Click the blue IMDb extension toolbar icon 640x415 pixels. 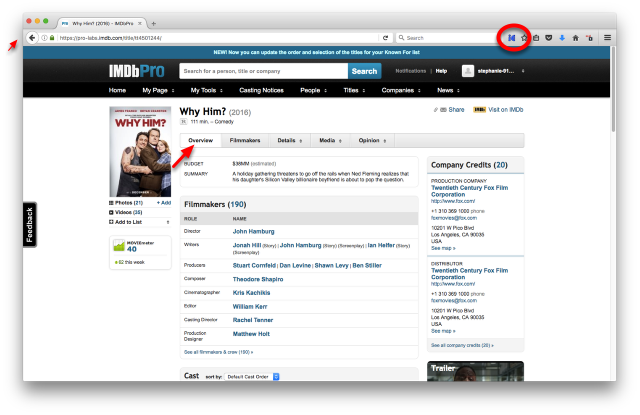[x=511, y=38]
